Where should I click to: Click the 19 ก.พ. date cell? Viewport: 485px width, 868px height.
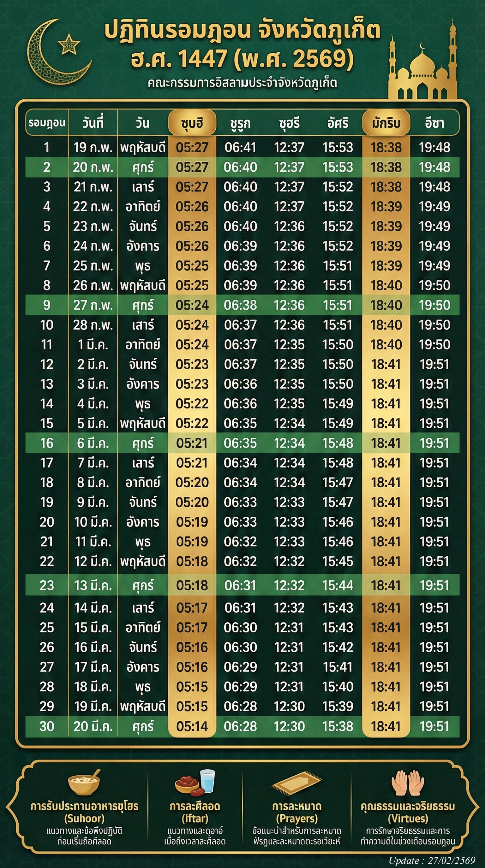point(93,147)
